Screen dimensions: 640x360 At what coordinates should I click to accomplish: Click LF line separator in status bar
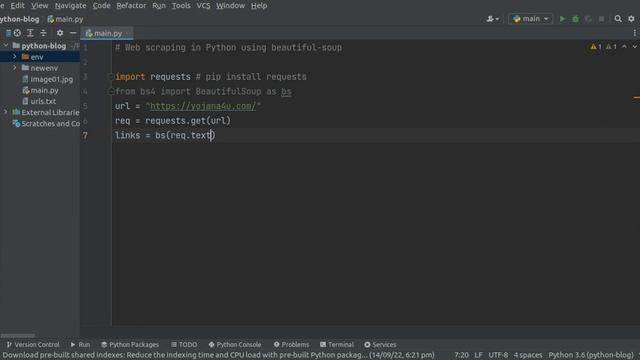point(478,355)
